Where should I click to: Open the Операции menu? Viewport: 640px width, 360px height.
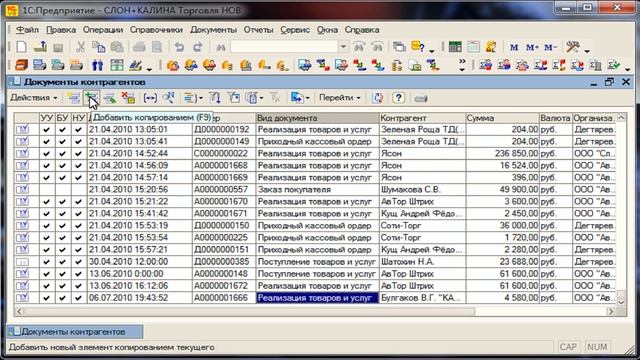103,30
